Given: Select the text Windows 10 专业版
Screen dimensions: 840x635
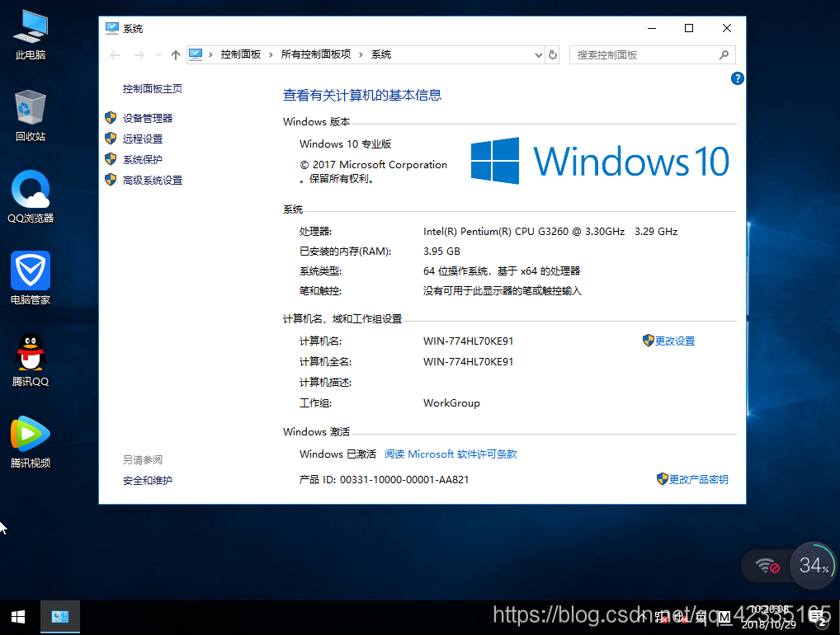Looking at the screenshot, I should pos(345,144).
